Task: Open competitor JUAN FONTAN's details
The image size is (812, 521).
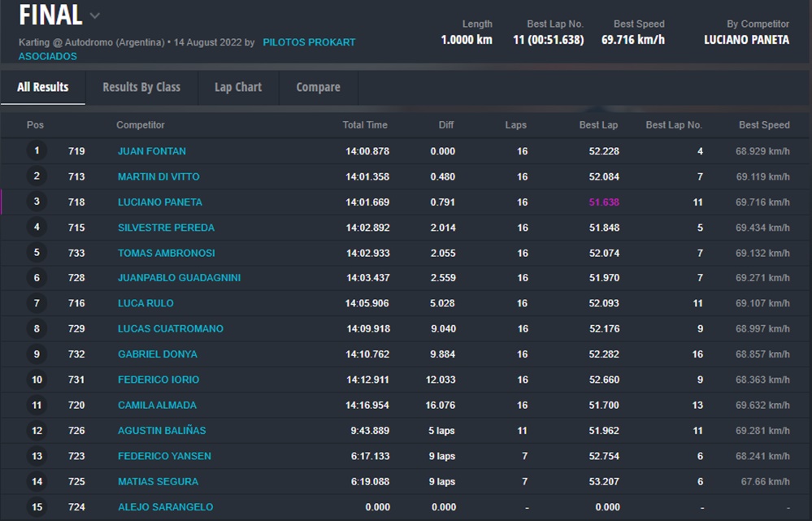Action: (x=151, y=151)
